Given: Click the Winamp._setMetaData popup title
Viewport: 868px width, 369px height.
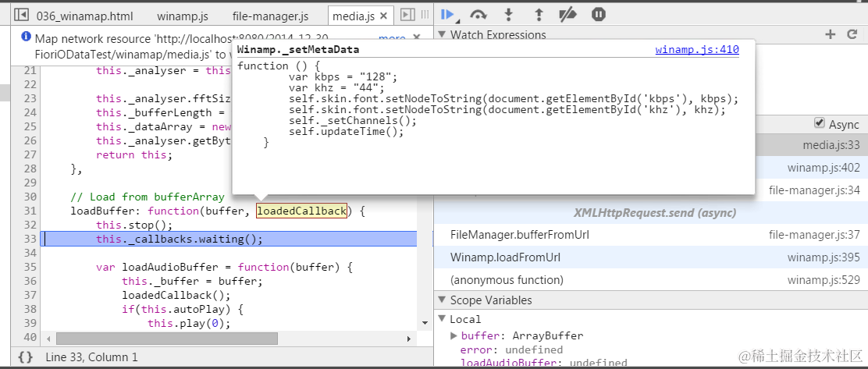Looking at the screenshot, I should [x=298, y=50].
